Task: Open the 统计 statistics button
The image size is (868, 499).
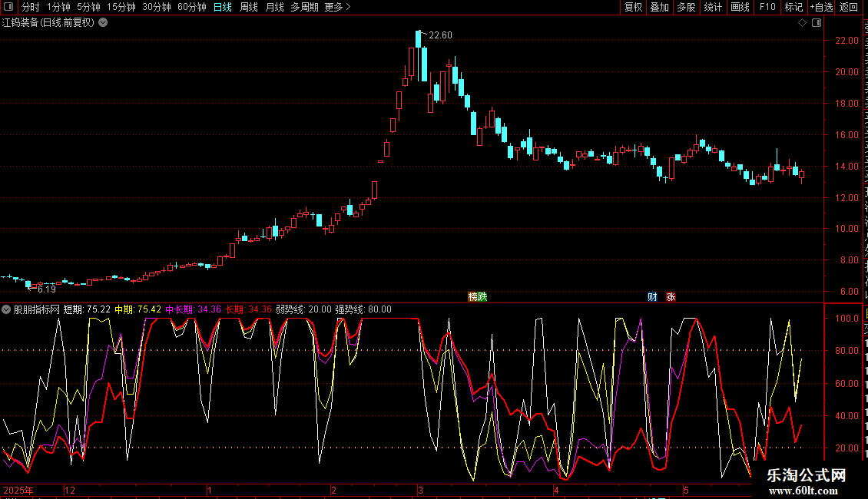Action: point(712,7)
